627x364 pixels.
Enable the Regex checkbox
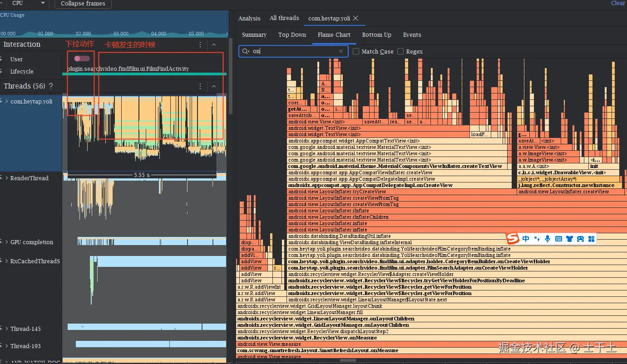point(400,51)
